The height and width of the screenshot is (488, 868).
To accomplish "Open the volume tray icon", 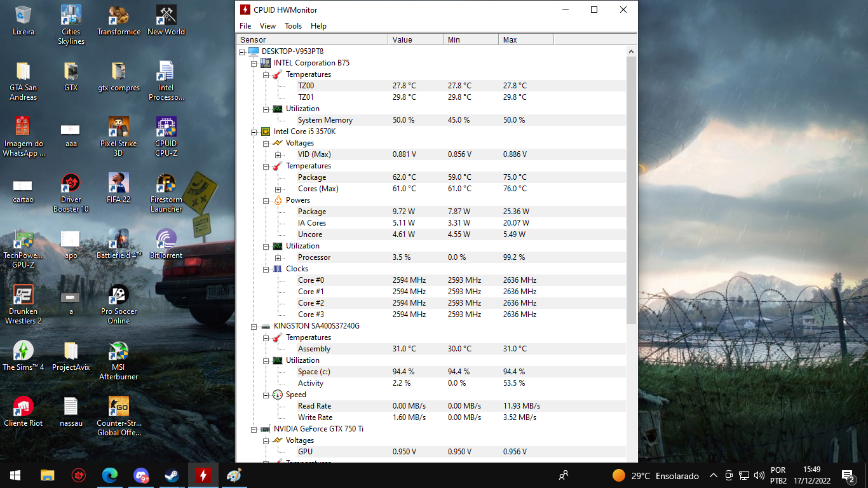I will [x=759, y=475].
